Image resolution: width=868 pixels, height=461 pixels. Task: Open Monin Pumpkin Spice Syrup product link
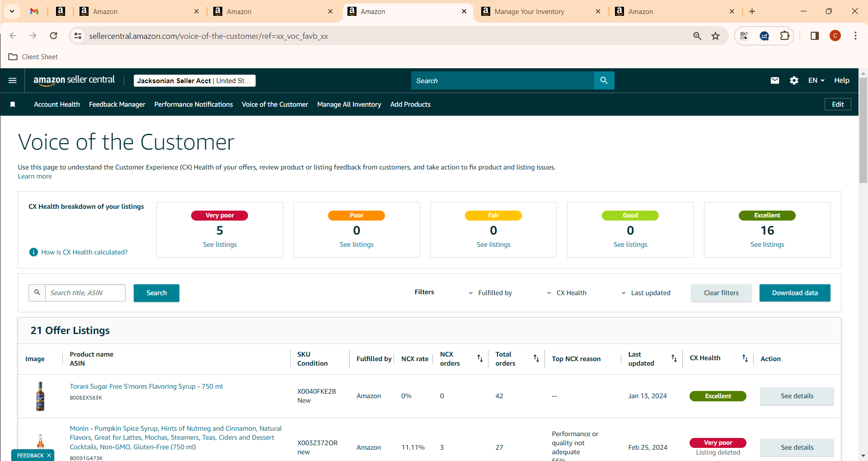coord(175,437)
